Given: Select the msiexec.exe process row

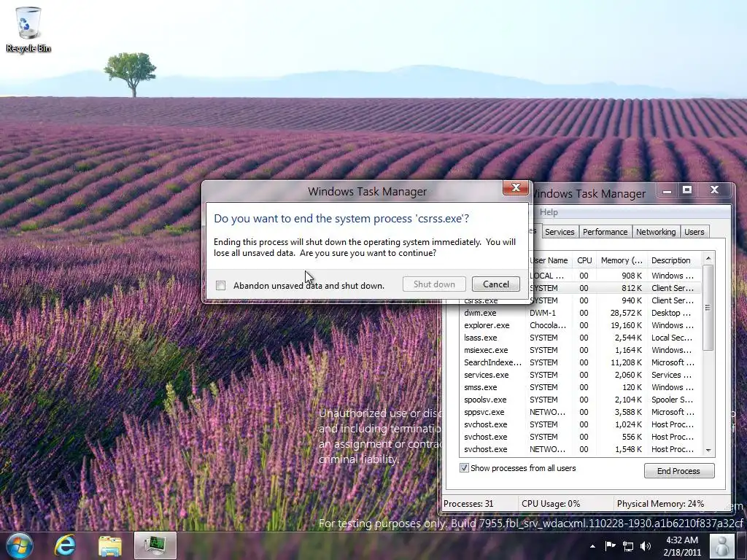Looking at the screenshot, I should point(580,350).
